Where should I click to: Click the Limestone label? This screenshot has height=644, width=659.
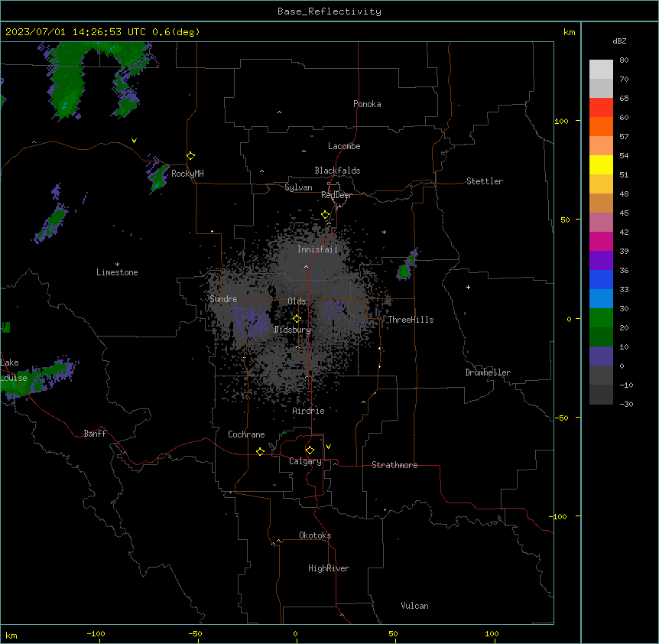point(117,272)
